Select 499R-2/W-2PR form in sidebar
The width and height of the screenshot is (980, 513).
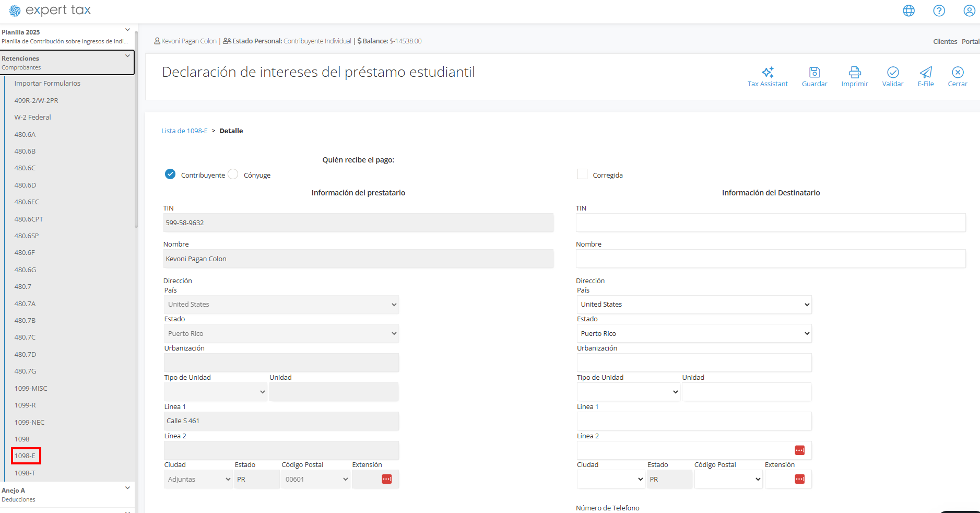coord(37,100)
